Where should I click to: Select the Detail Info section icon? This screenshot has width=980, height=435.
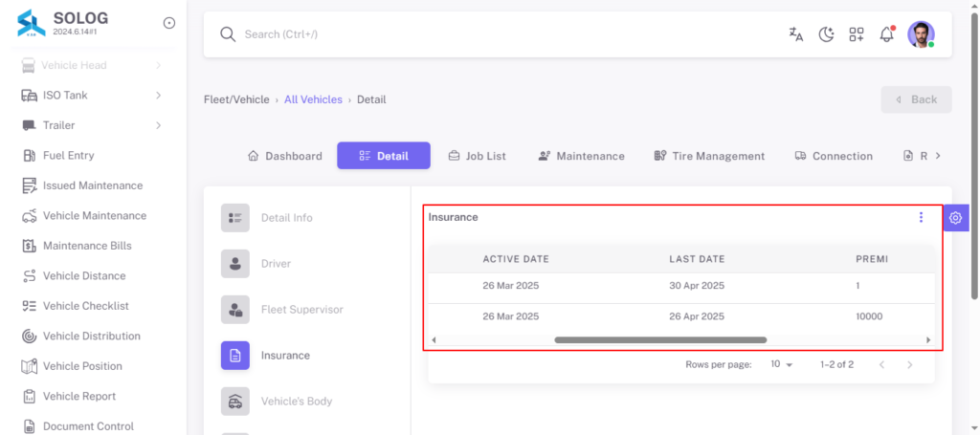pos(235,218)
